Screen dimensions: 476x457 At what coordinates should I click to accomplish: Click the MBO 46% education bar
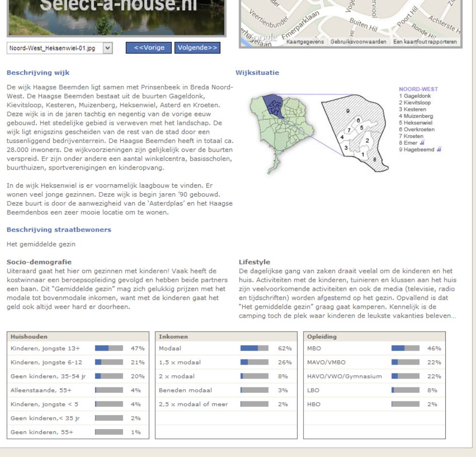tap(405, 348)
